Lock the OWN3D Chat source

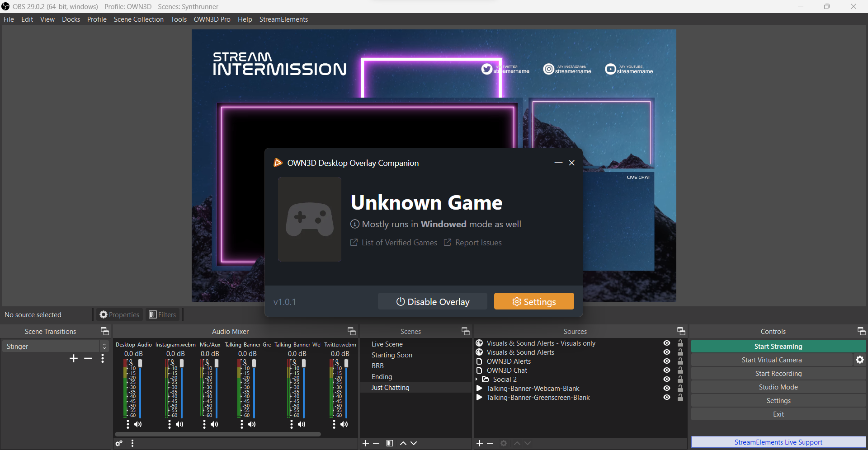[x=680, y=370]
